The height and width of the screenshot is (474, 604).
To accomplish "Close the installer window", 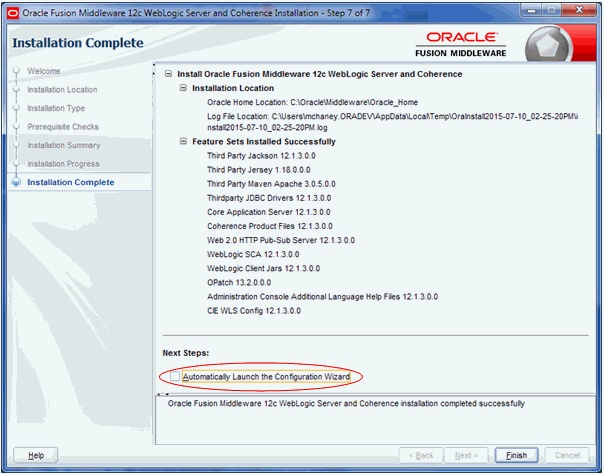I will click(579, 11).
